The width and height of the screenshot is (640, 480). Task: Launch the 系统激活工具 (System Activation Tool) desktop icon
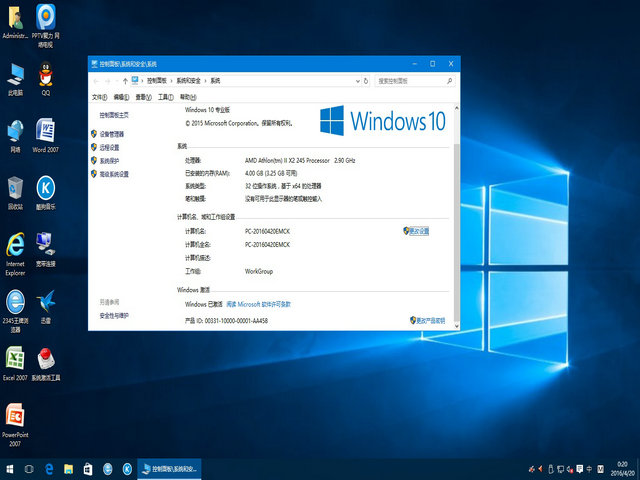46,364
